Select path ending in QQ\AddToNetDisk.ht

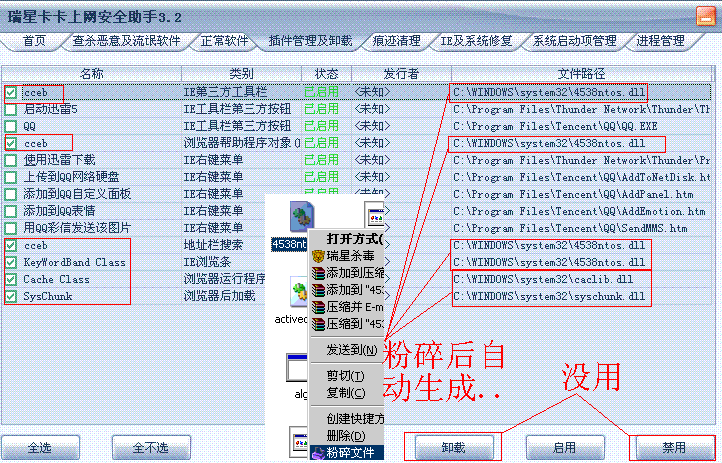click(582, 177)
